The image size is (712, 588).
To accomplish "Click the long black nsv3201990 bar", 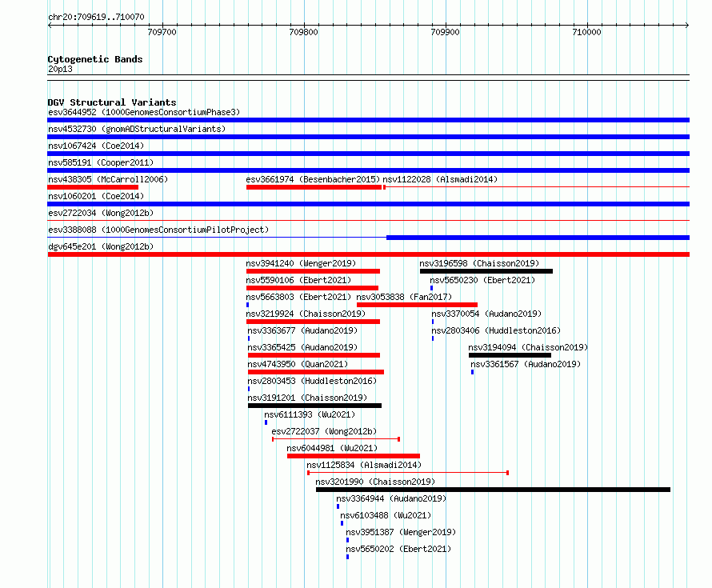I will (x=493, y=490).
